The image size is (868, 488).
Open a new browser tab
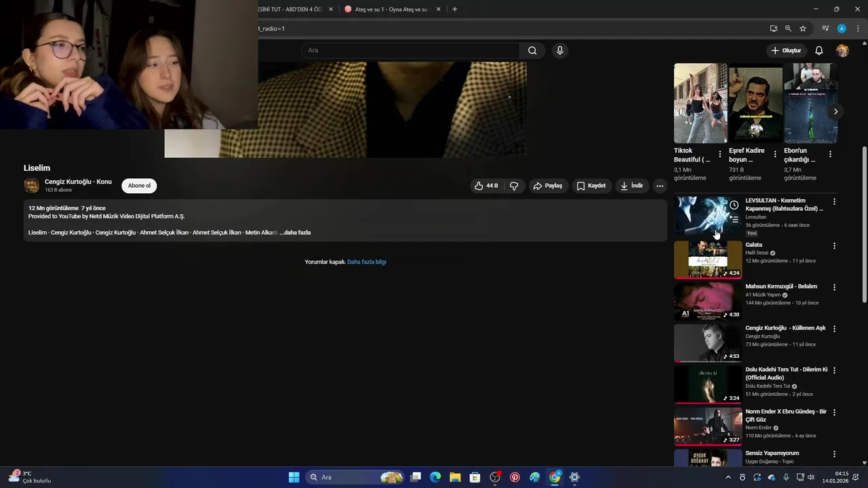pyautogui.click(x=454, y=9)
